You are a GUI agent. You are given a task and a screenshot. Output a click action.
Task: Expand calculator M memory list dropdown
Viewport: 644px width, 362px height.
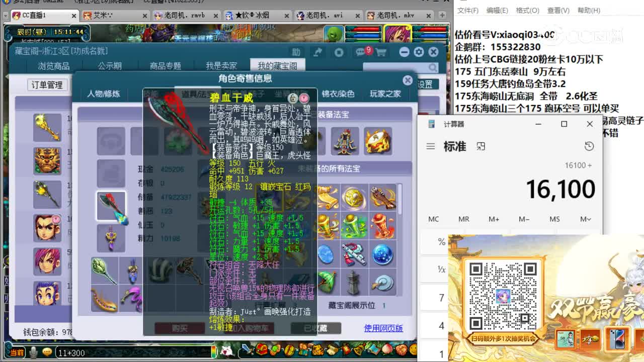(x=585, y=219)
